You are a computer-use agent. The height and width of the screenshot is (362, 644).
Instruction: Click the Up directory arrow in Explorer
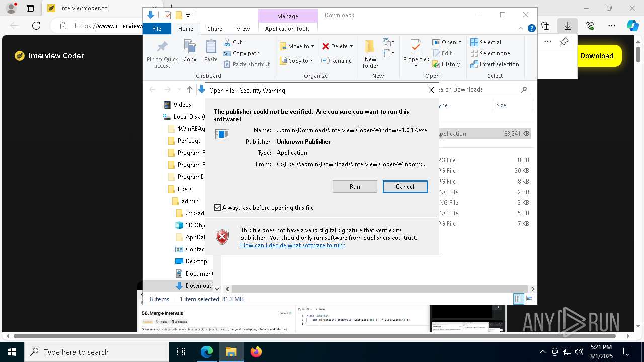click(189, 89)
